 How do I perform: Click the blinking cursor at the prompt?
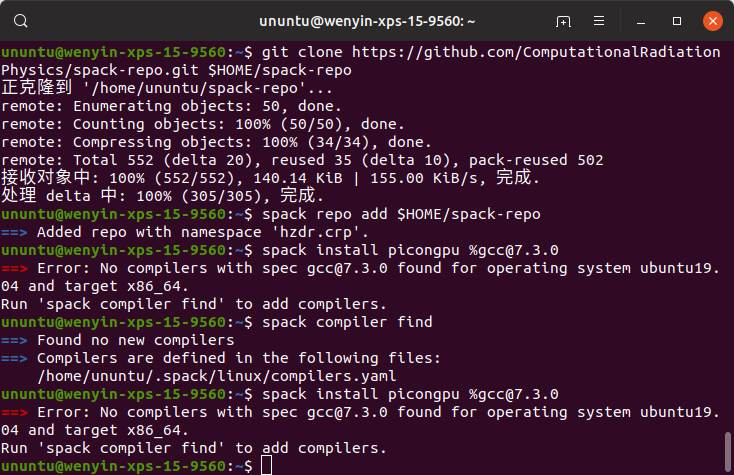point(266,466)
